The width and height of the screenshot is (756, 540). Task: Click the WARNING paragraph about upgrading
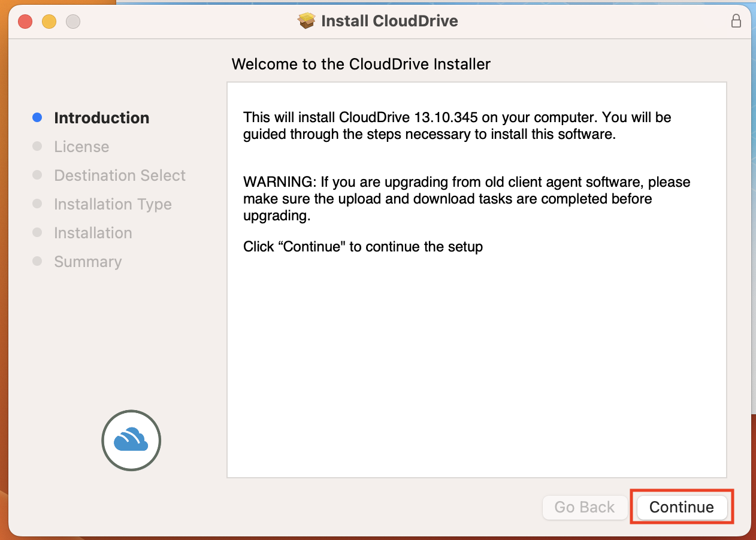[467, 199]
